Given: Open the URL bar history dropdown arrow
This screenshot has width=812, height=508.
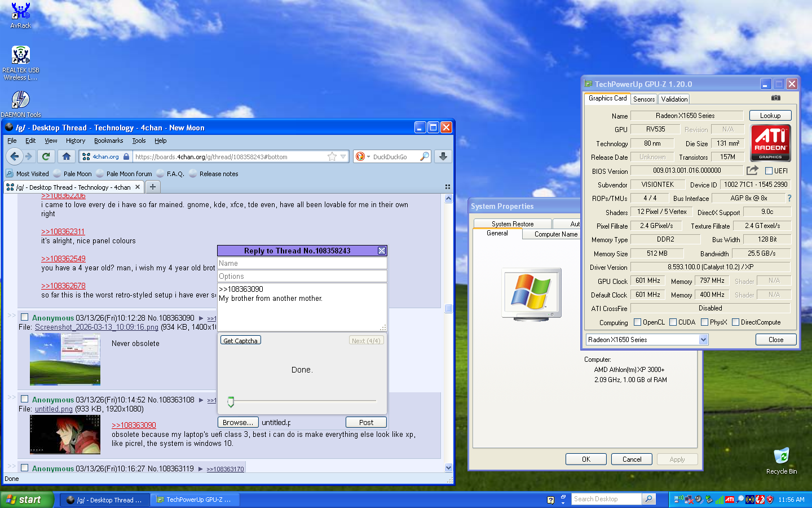Looking at the screenshot, I should click(x=343, y=156).
